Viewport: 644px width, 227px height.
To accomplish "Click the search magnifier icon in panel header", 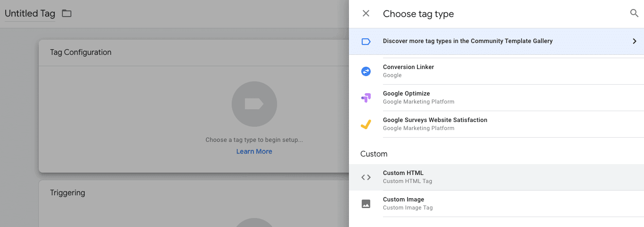I will (x=634, y=13).
